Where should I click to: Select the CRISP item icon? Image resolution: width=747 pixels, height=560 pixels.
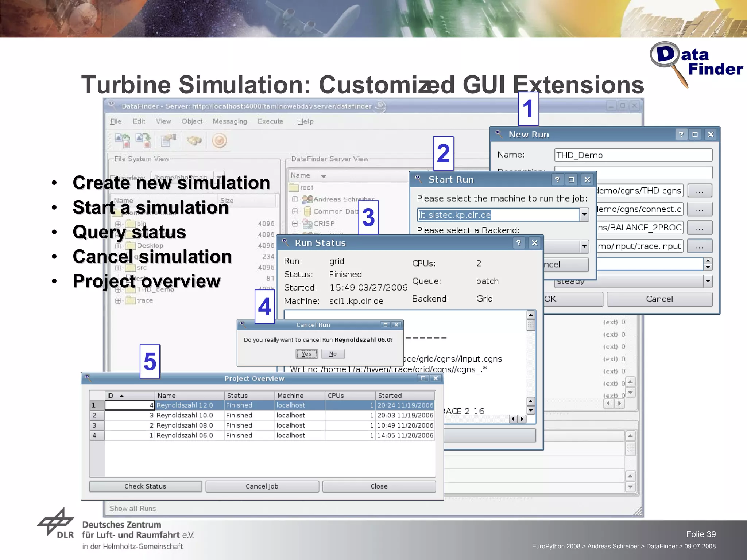point(307,223)
